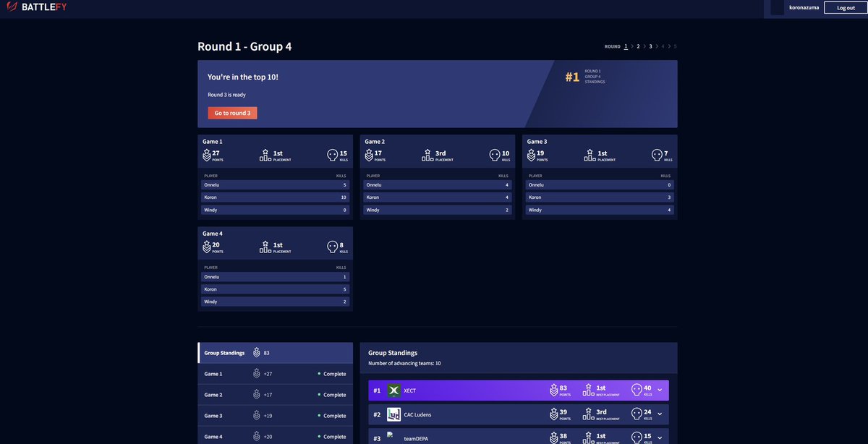The height and width of the screenshot is (444, 868).
Task: Click Windy's row in Game 4
Action: (275, 302)
